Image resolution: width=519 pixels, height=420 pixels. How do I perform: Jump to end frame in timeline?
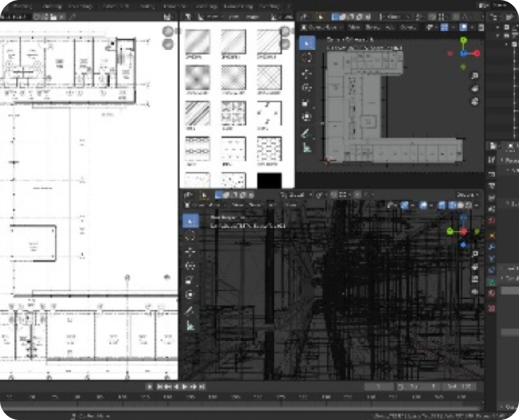tap(202, 387)
